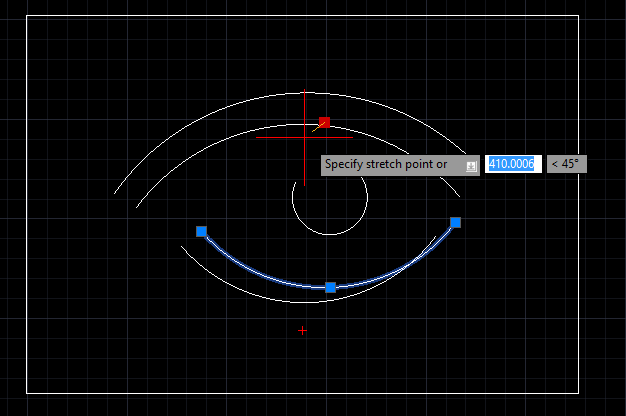Screen dimensions: 626x416
Task: Select the right endpoint grip of the arc
Action: pyautogui.click(x=455, y=222)
